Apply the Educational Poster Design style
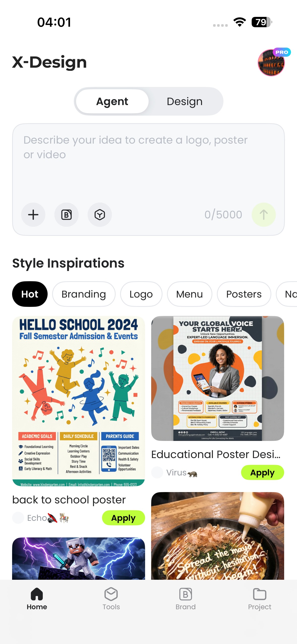This screenshot has width=297, height=644. point(262,472)
